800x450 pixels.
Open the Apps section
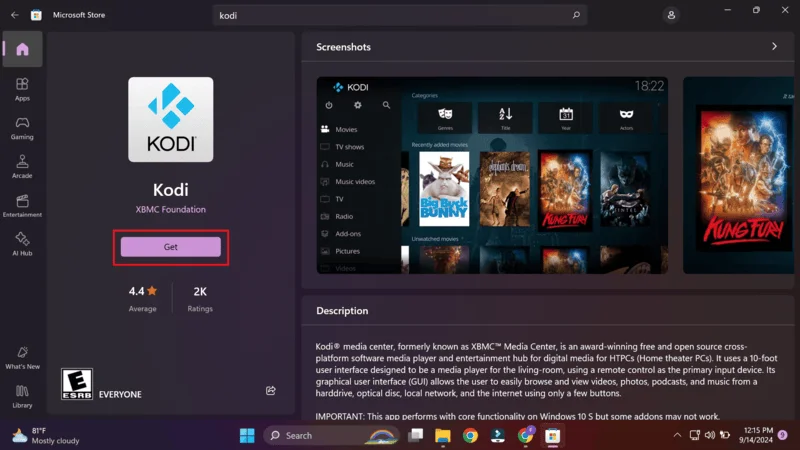(22, 89)
